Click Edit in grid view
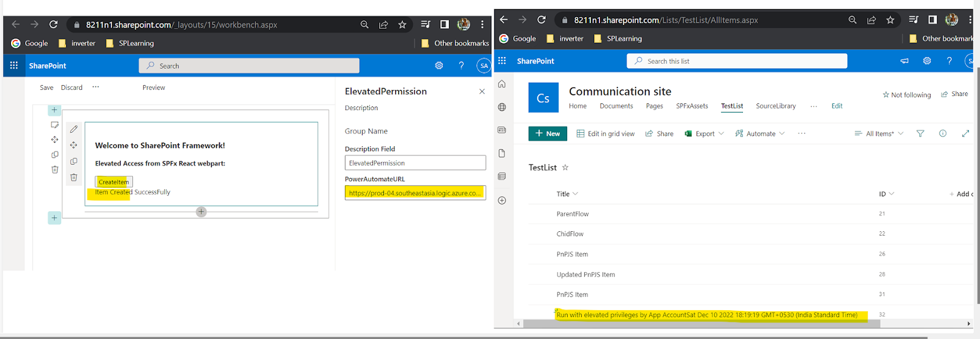The image size is (980, 339). 605,133
